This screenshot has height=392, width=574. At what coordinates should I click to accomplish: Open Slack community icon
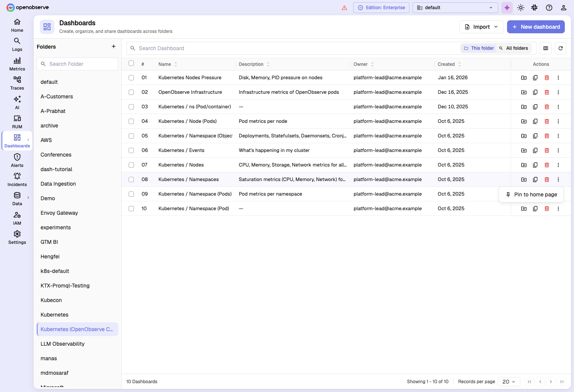[535, 8]
